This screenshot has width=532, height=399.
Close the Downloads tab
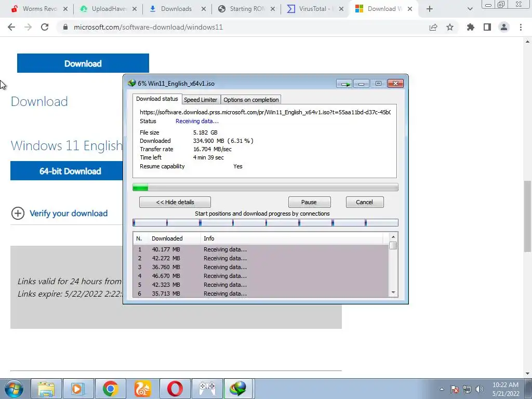[204, 9]
